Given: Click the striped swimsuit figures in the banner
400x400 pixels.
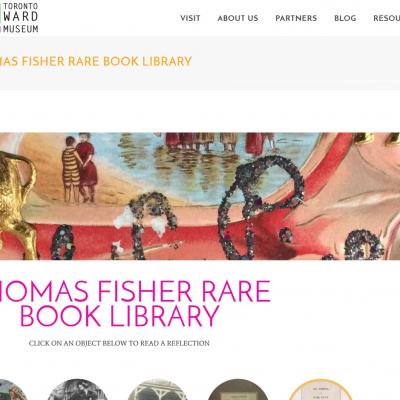Looking at the screenshot, I should tap(80, 168).
